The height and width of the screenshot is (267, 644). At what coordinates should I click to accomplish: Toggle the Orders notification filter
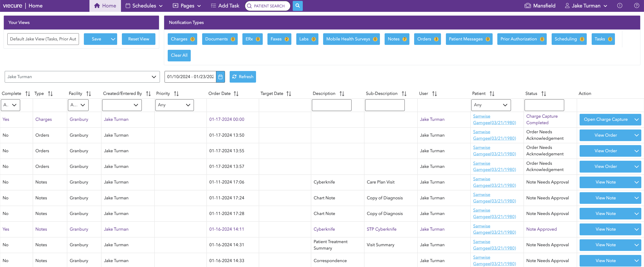coord(428,39)
